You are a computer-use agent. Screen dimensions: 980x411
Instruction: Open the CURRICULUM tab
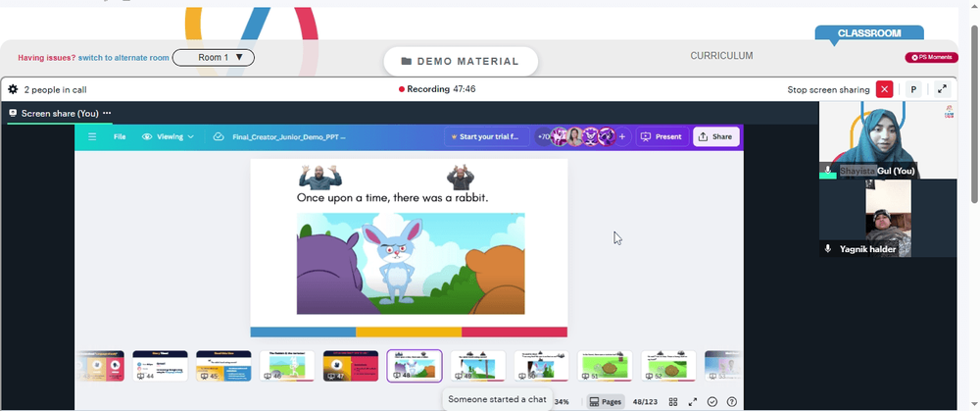tap(721, 56)
